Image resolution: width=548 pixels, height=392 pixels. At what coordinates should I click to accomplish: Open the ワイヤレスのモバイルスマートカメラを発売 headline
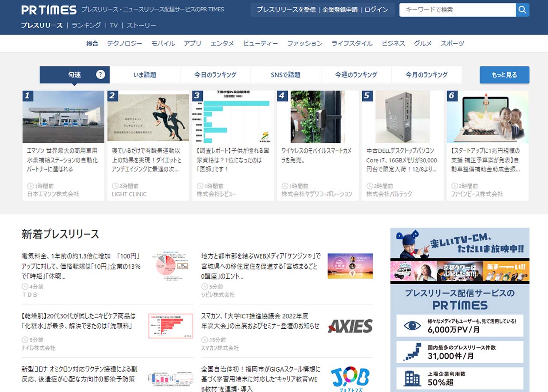point(316,155)
